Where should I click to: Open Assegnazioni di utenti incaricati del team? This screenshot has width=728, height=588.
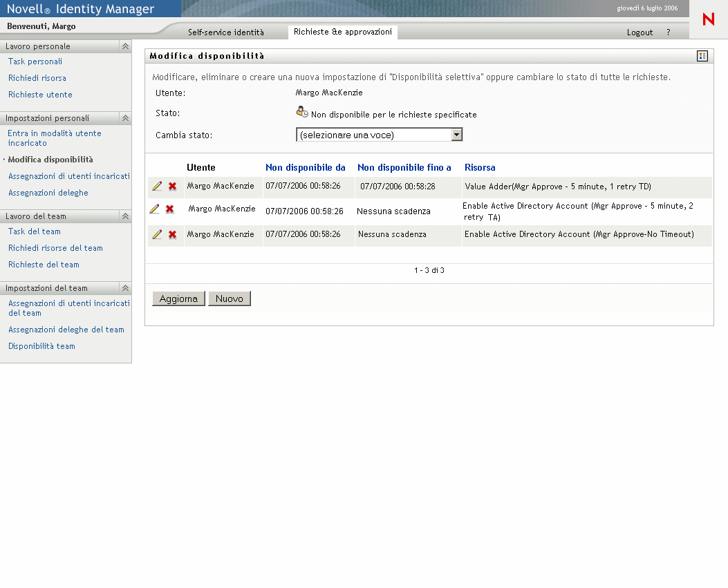[68, 307]
